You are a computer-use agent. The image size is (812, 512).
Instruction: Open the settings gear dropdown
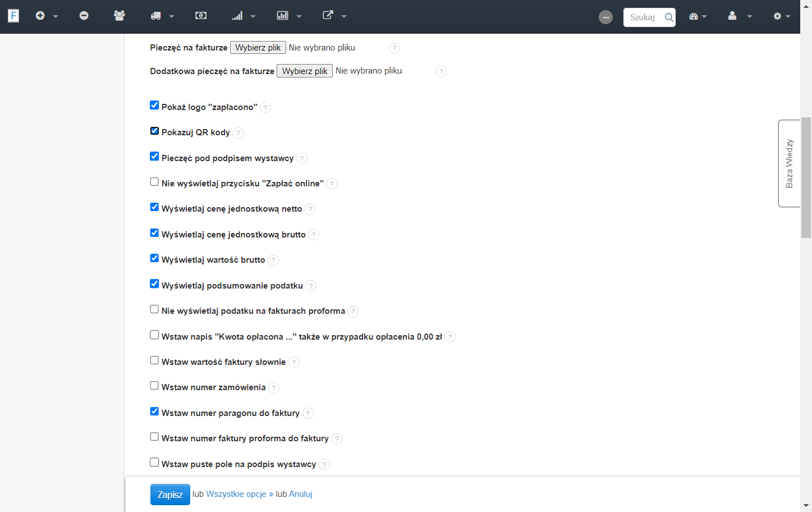pyautogui.click(x=782, y=16)
